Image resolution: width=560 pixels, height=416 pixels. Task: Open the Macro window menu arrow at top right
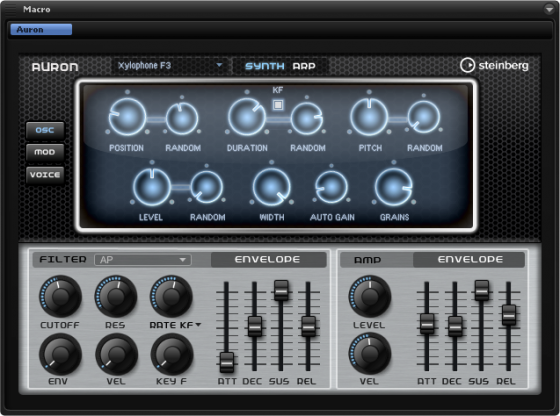pos(549,9)
